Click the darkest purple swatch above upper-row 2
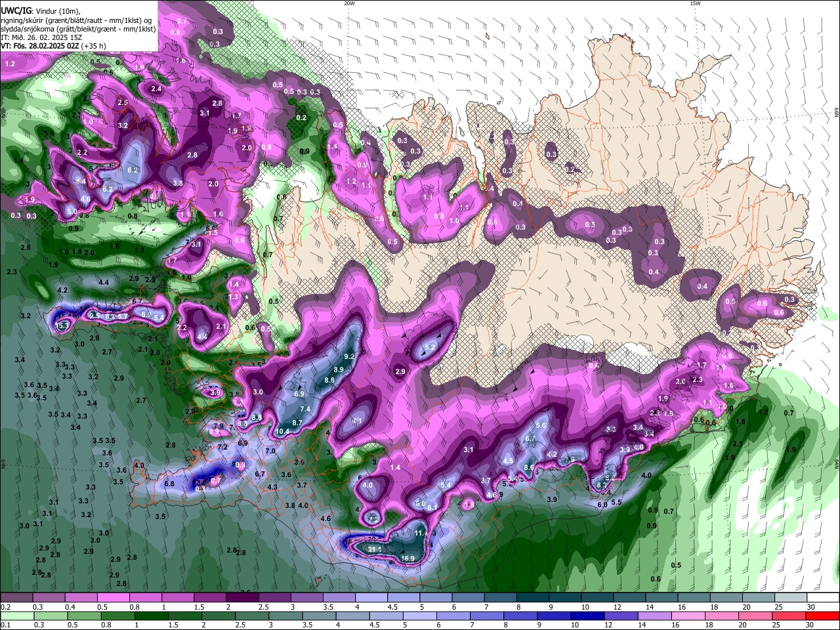Viewport: 840px width, 630px height. click(x=242, y=598)
